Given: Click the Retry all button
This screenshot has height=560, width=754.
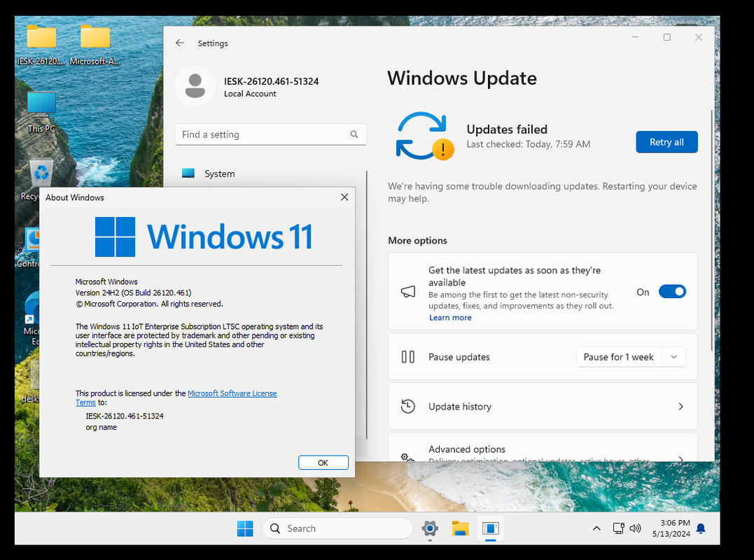Looking at the screenshot, I should click(666, 142).
